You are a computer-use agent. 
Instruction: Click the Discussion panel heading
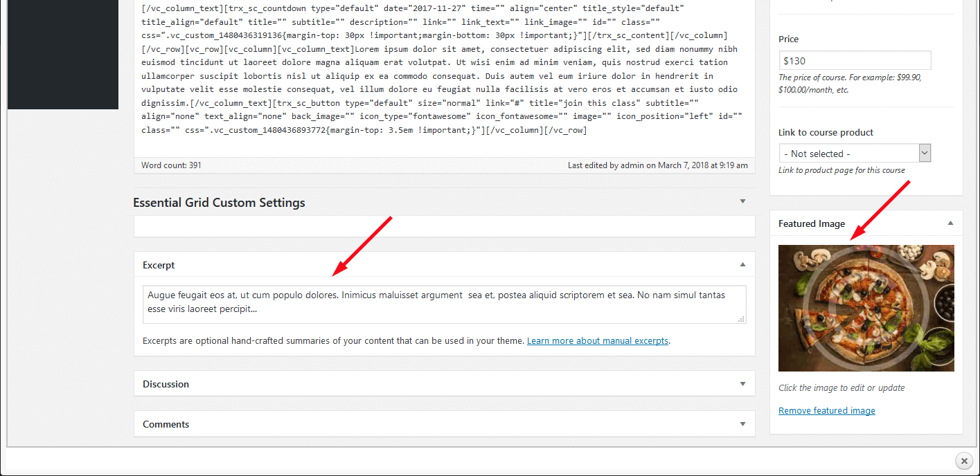166,384
